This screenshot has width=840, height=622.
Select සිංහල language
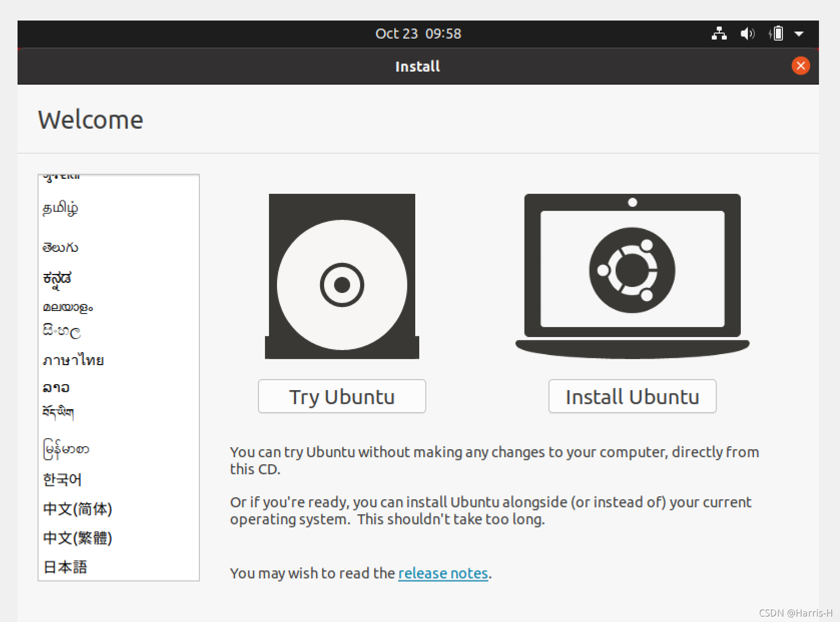coord(119,331)
